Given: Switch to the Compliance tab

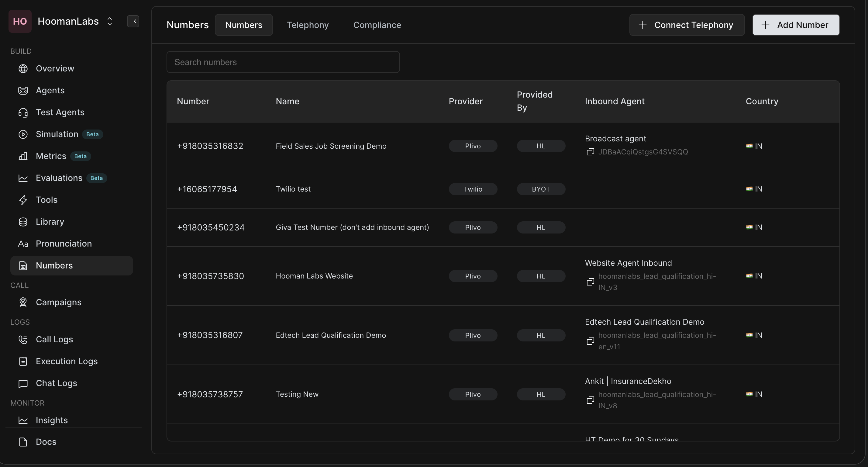Looking at the screenshot, I should [377, 25].
